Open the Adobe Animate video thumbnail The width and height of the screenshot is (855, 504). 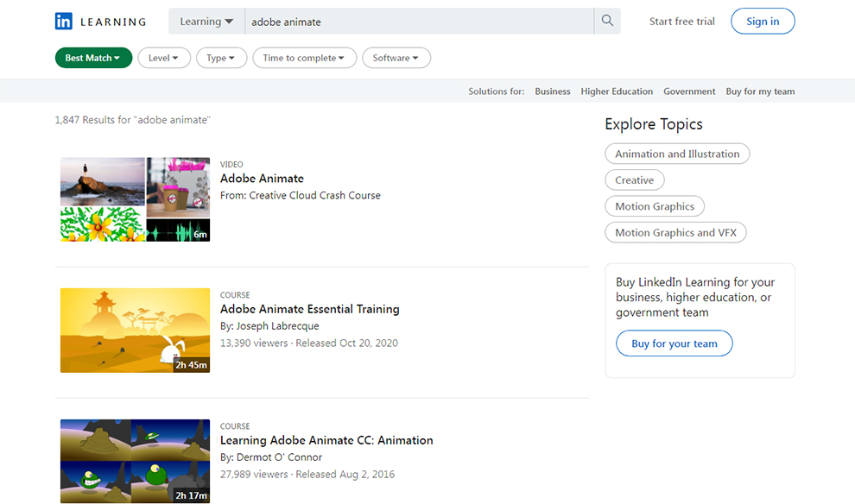point(136,199)
